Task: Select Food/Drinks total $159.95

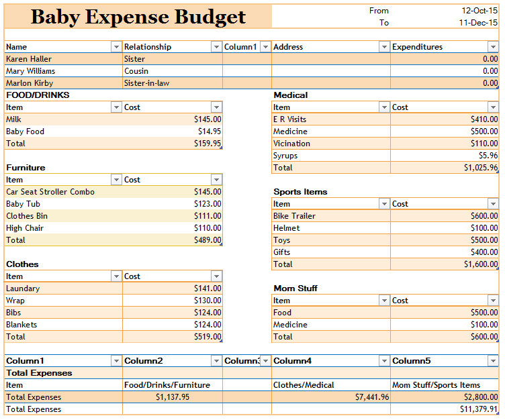Action: point(173,144)
